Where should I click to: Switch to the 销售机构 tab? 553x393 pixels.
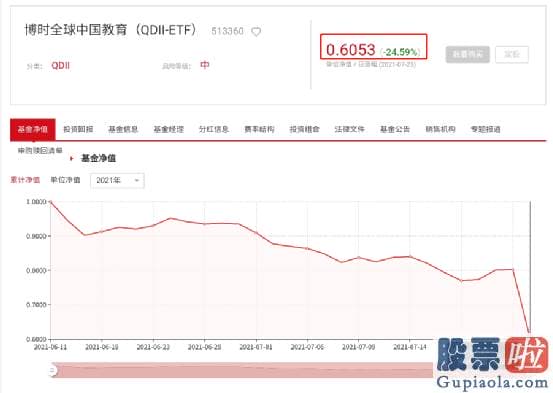[440, 129]
